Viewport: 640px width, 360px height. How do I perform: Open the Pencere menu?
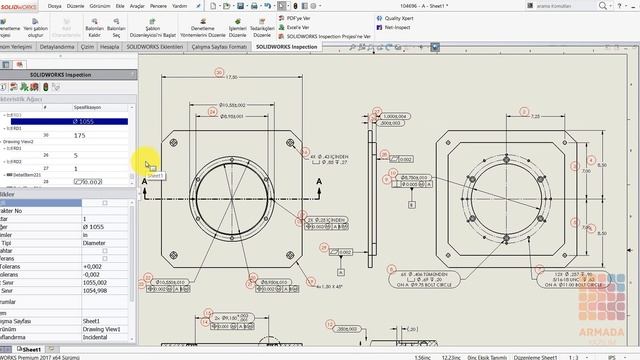click(158, 6)
